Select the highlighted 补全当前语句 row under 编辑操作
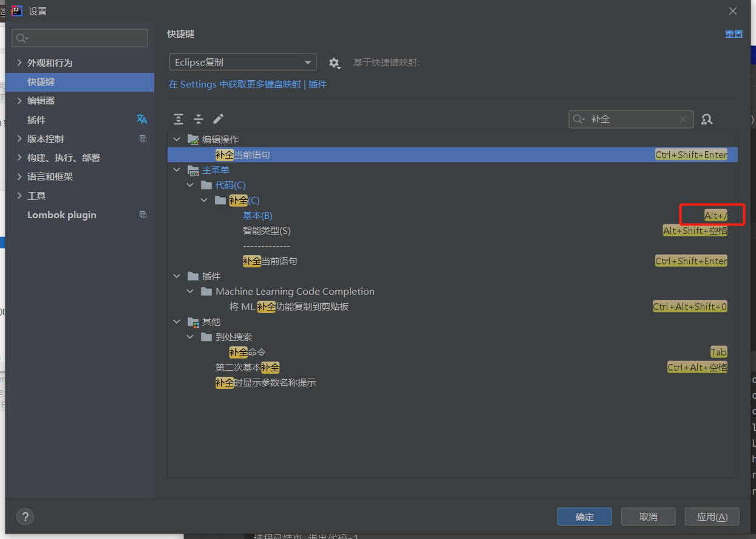The height and width of the screenshot is (539, 756). 452,154
